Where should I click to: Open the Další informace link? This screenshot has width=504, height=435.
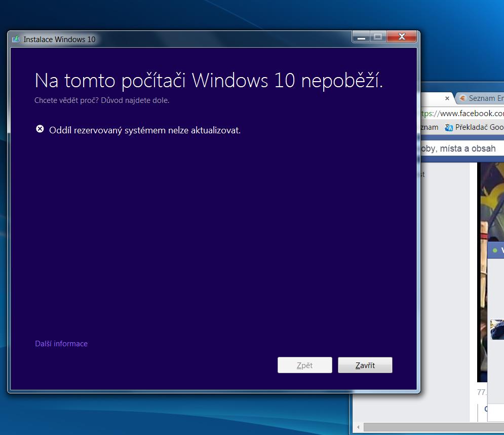pyautogui.click(x=61, y=344)
